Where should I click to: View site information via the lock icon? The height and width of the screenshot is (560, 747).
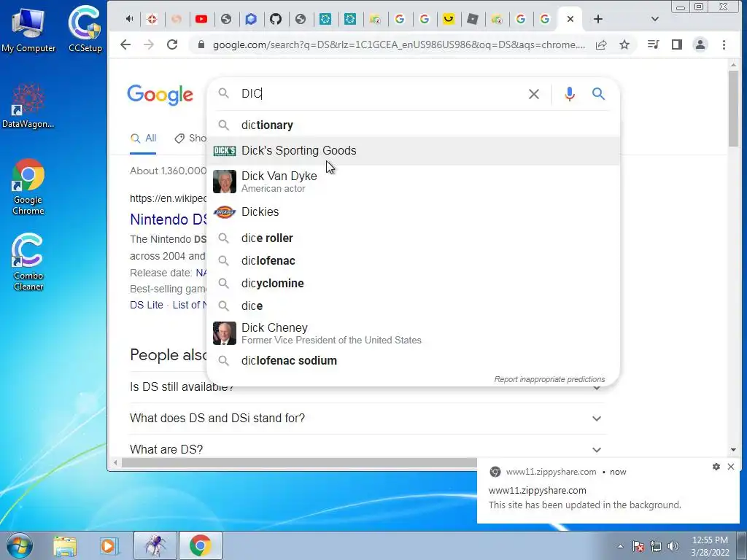201,44
